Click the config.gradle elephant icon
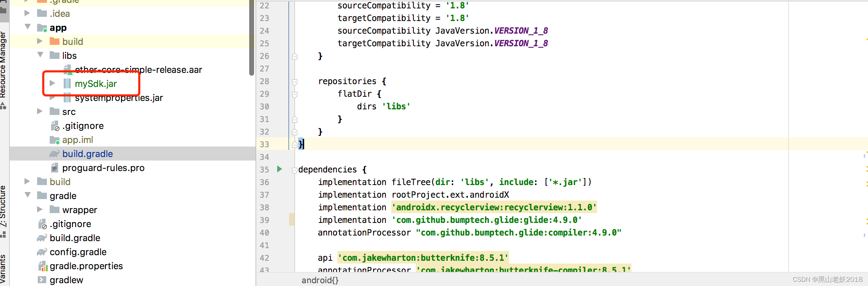 [x=42, y=252]
